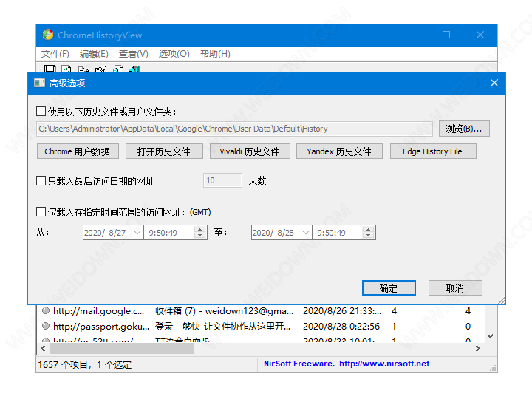This screenshot has height=399, width=532.
Task: Click the 2020/8/28 0:22:56 visit time cell
Action: tap(341, 327)
